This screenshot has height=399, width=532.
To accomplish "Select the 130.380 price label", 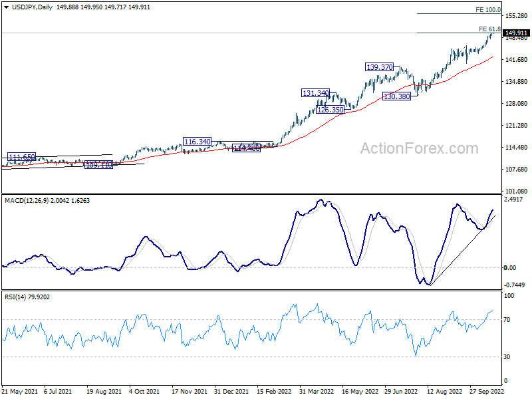I will [x=396, y=96].
